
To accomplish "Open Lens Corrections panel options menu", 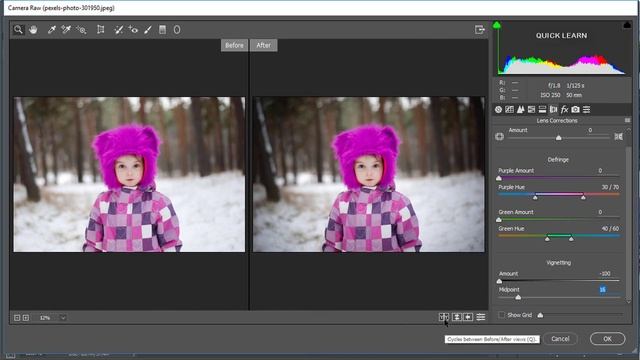I will [627, 120].
